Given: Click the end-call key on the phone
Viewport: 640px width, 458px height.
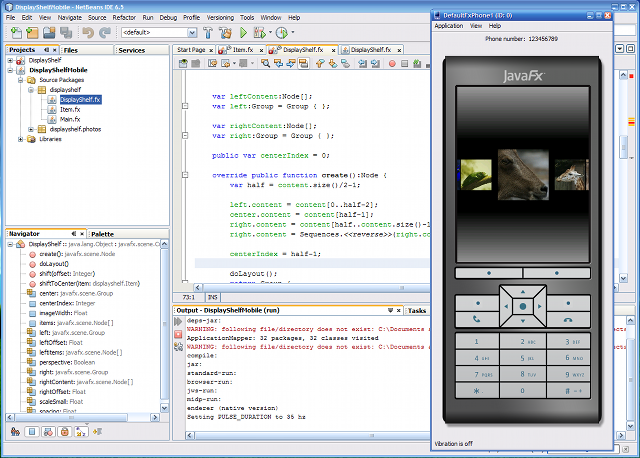Looking at the screenshot, I should click(x=568, y=320).
